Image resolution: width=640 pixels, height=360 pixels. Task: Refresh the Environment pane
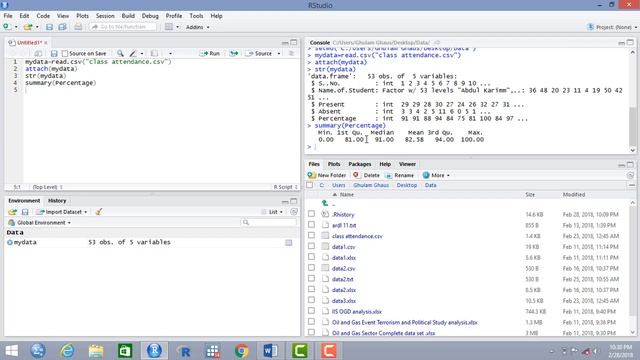coord(293,212)
